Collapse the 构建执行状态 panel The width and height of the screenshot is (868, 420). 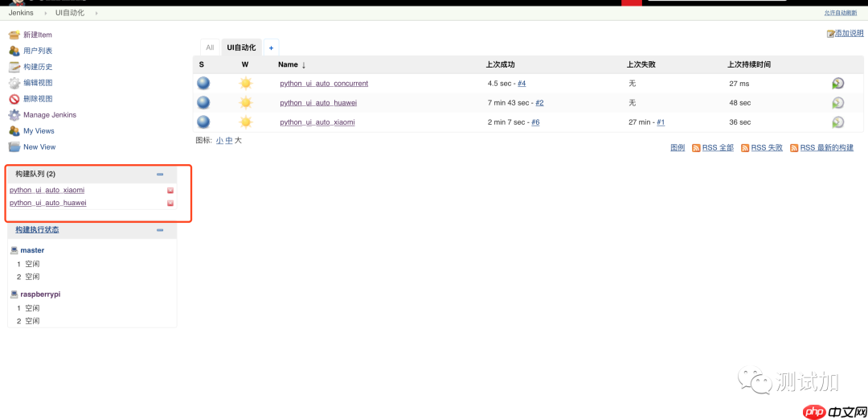(160, 230)
